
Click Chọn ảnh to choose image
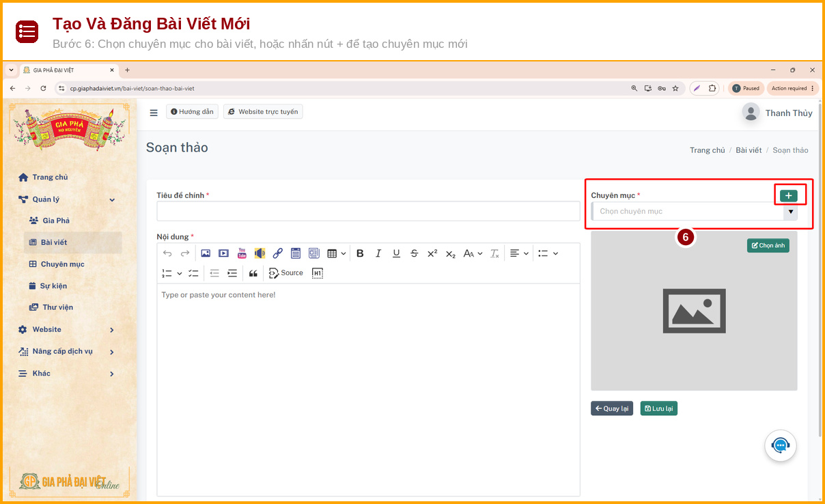[768, 245]
